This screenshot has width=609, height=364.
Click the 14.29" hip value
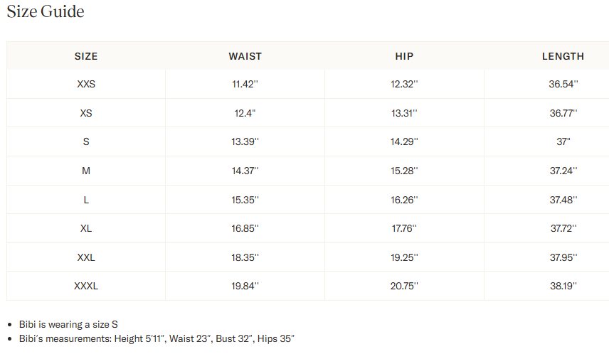[x=404, y=141]
